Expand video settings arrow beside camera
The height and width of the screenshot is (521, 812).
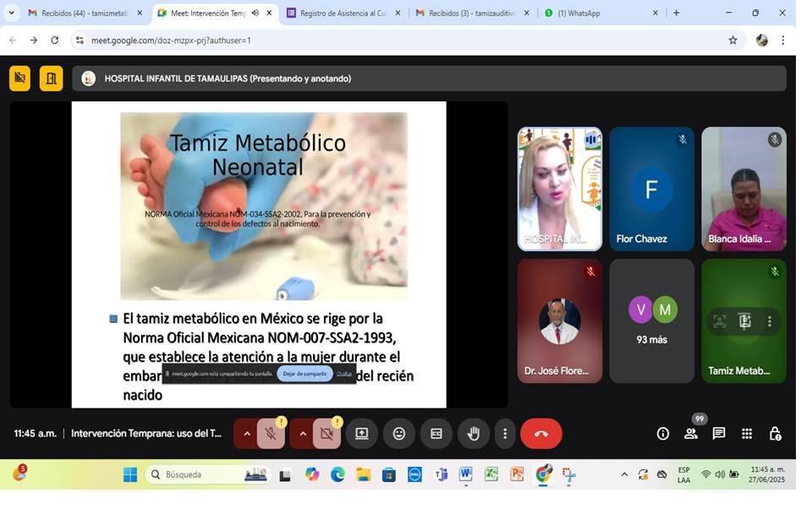(x=303, y=434)
